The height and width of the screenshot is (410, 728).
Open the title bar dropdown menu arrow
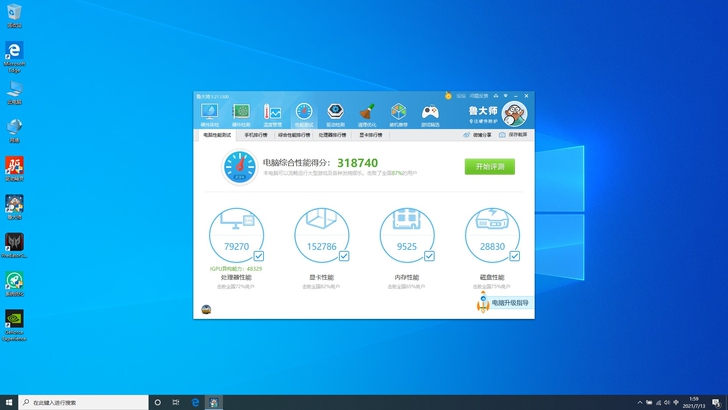506,96
